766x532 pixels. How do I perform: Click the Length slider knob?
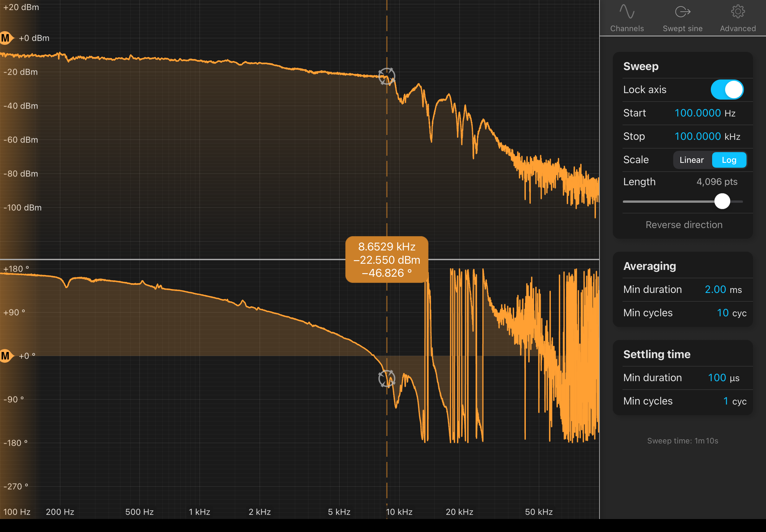722,201
